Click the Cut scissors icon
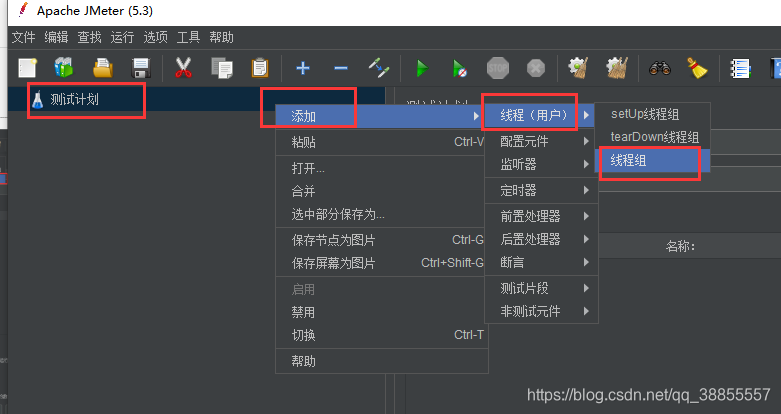Viewport: 781px width, 414px height. pos(183,68)
